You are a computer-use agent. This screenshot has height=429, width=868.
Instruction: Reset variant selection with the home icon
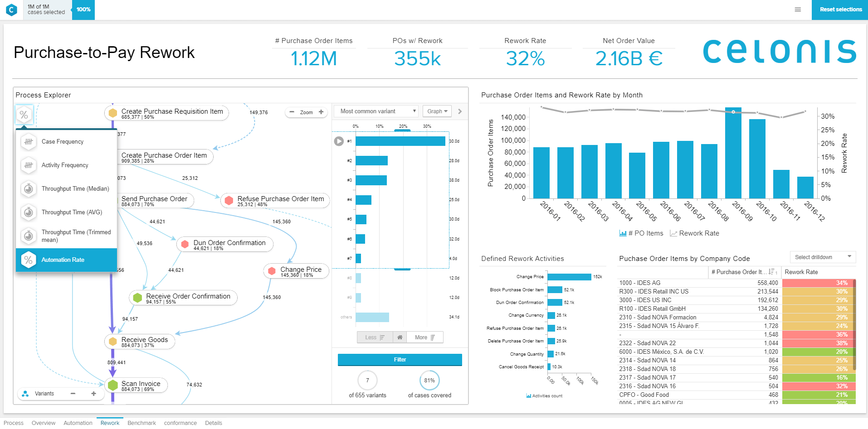400,337
